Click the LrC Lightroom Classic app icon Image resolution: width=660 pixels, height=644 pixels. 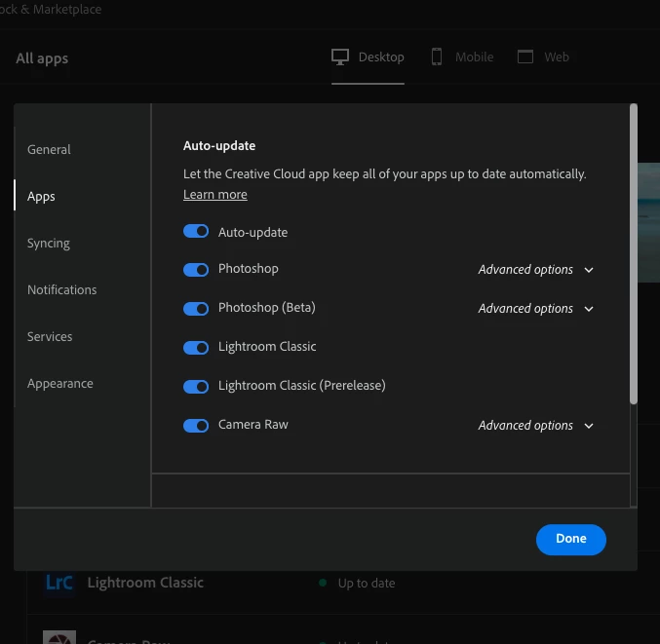click(x=59, y=583)
